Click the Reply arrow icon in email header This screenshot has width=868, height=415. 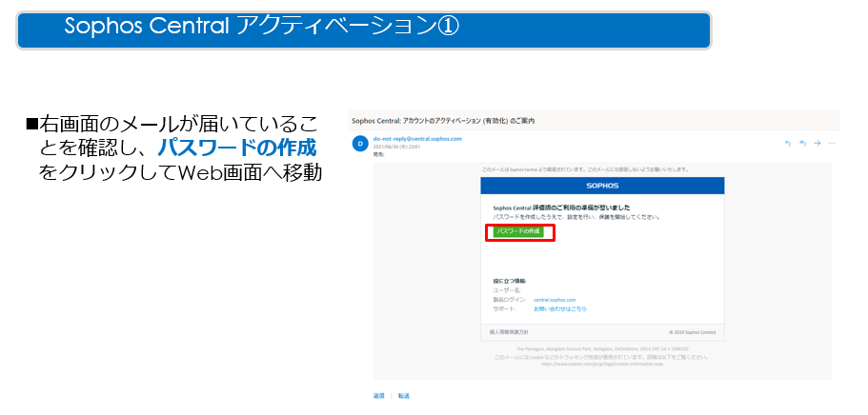coord(788,144)
